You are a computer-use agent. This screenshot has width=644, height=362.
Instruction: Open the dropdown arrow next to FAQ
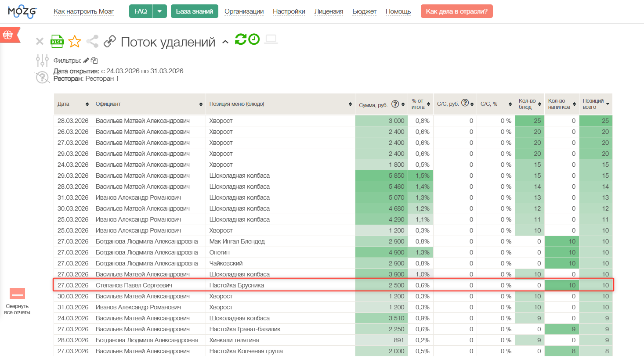point(159,11)
